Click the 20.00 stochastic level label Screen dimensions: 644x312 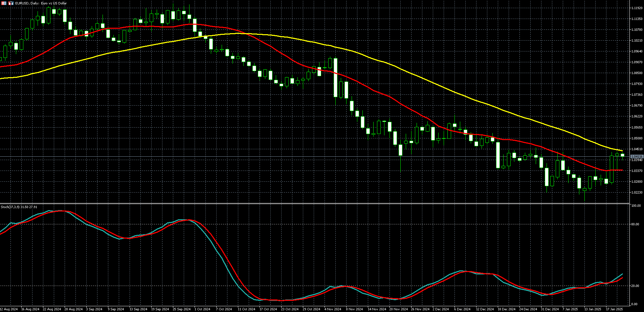click(635, 286)
